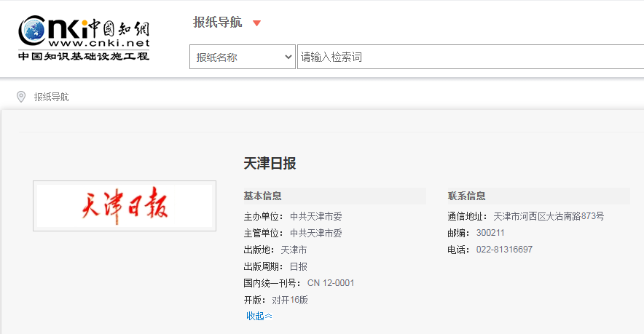Click the location pin icon beside 报纸导航
This screenshot has height=334, width=644.
21,97
